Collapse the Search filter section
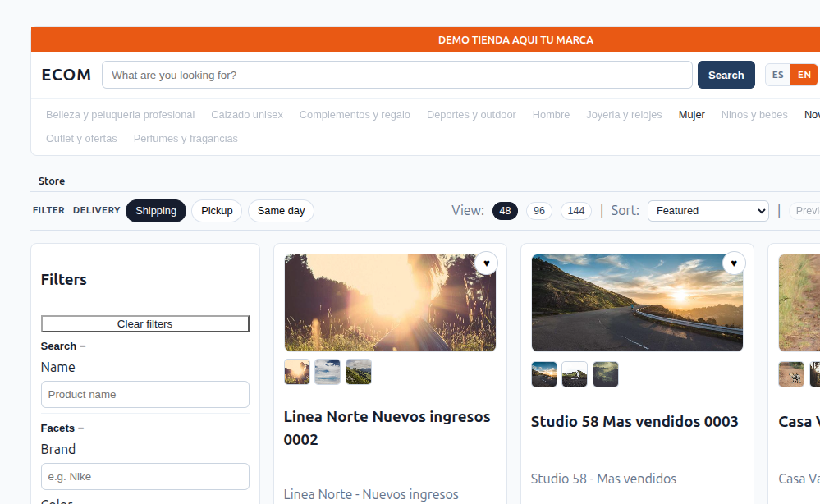820x504 pixels. 63,346
